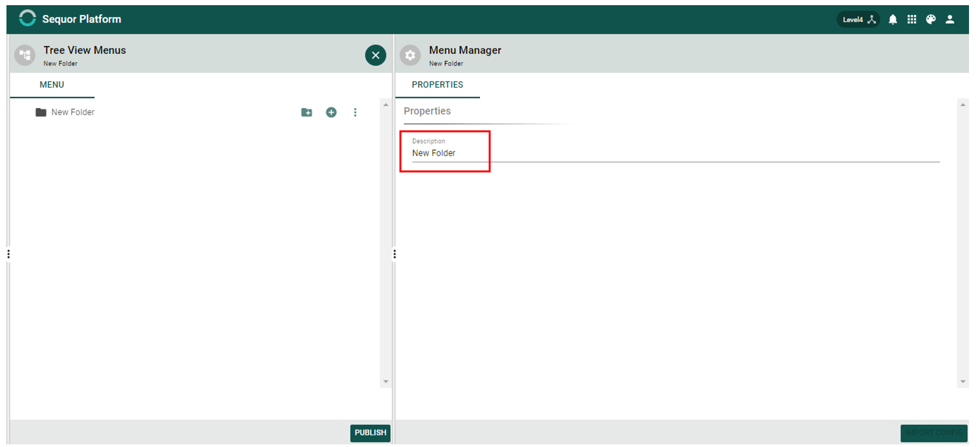Click the Menu Manager gear icon
The height and width of the screenshot is (447, 980).
pyautogui.click(x=410, y=56)
